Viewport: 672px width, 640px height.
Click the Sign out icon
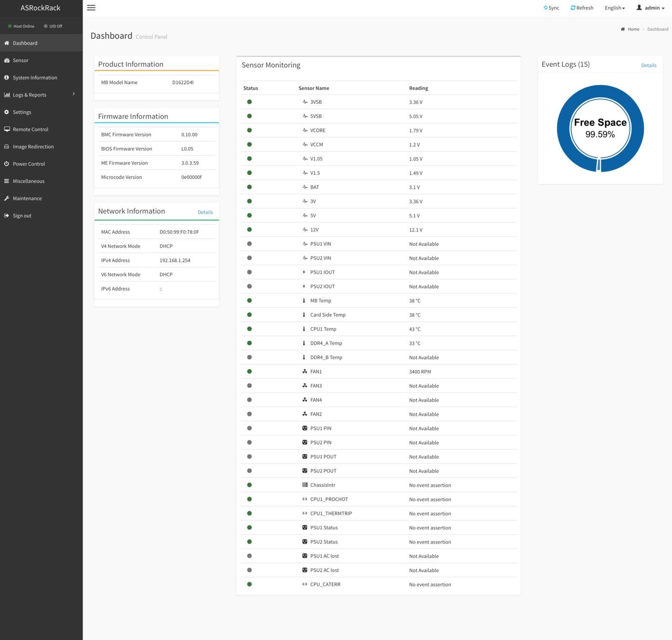coord(6,216)
